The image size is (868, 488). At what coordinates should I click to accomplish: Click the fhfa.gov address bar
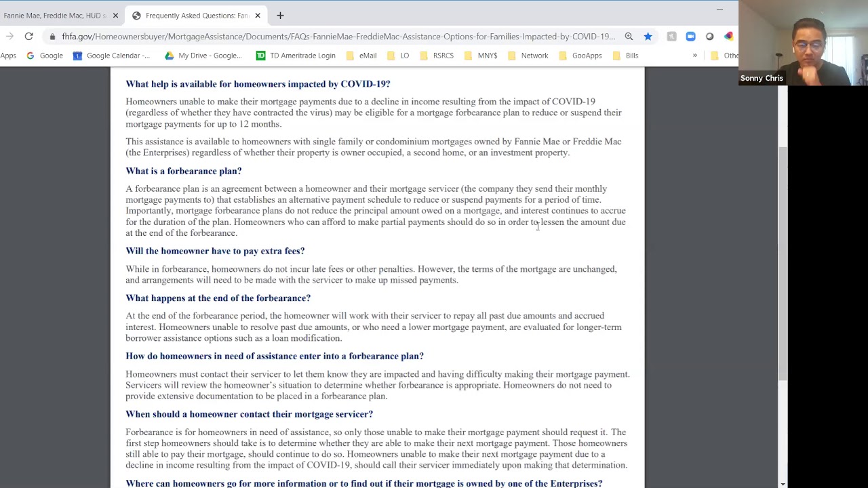tap(338, 37)
